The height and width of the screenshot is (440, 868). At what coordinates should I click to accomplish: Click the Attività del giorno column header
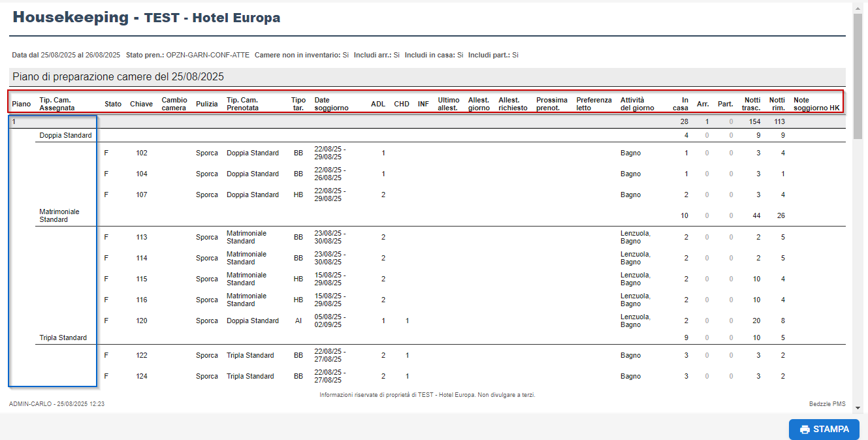tap(637, 104)
